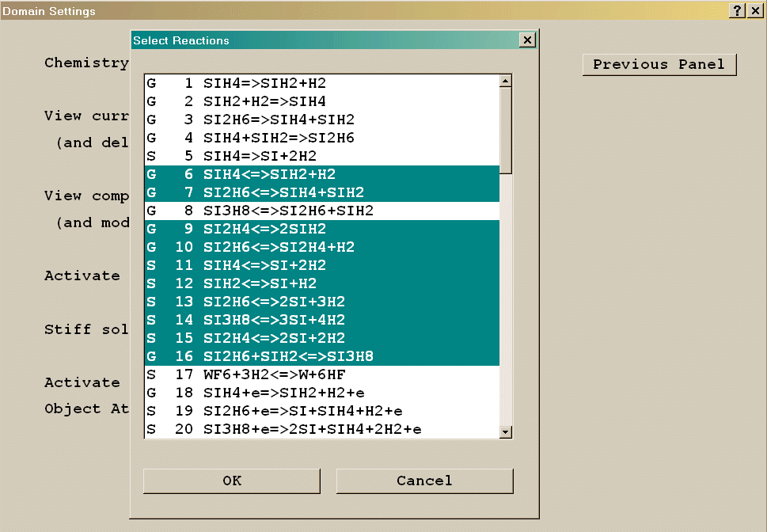767x532 pixels.
Task: Toggle reaction 13 SI2H6<=>2SI+3H2
Action: click(274, 302)
